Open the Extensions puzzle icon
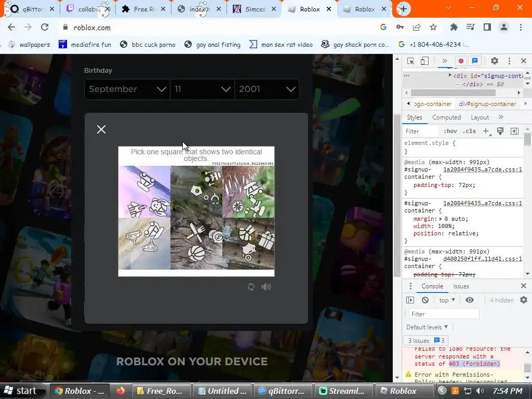 [454, 28]
